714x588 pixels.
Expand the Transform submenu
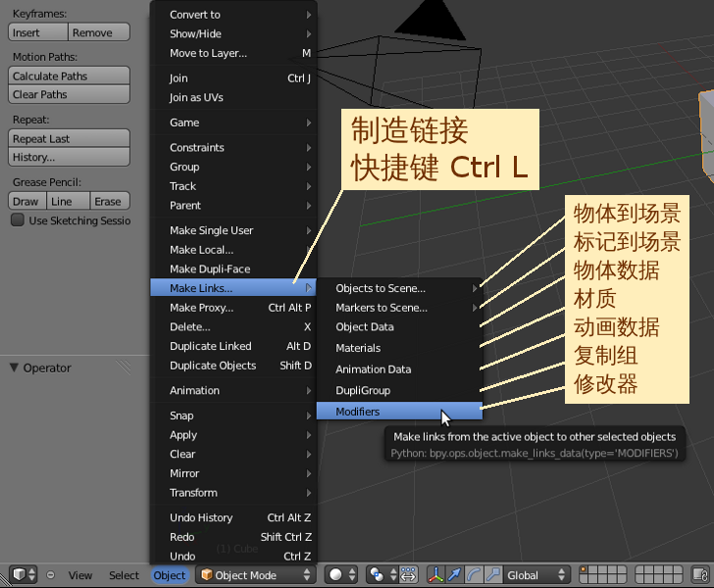click(233, 492)
